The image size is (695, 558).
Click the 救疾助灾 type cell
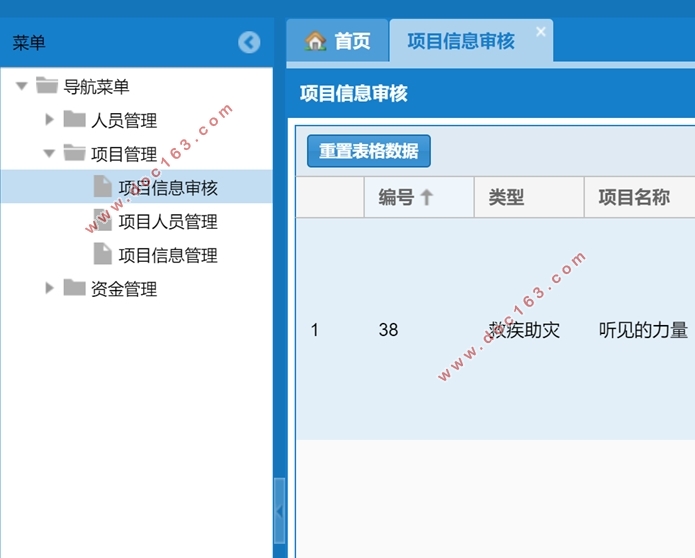point(529,329)
